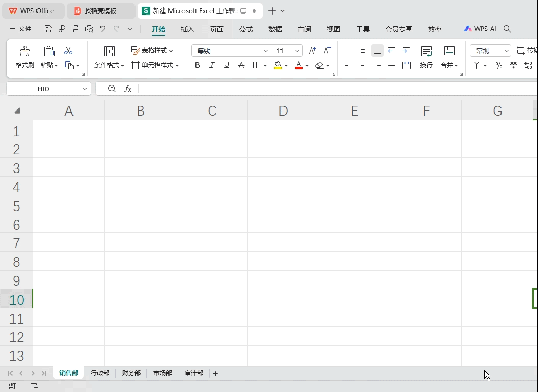Expand Table Style (表格样式) dropdown
Image resolution: width=538 pixels, height=392 pixels.
tap(171, 51)
